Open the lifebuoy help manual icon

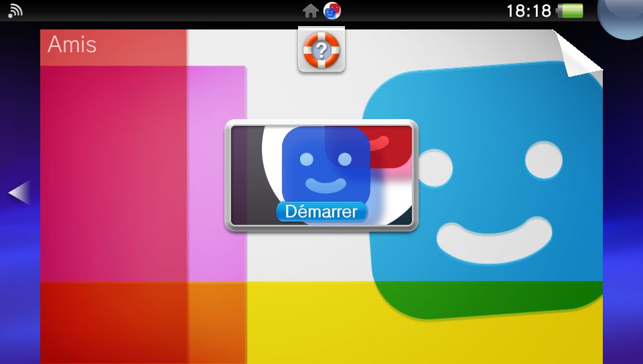[321, 50]
